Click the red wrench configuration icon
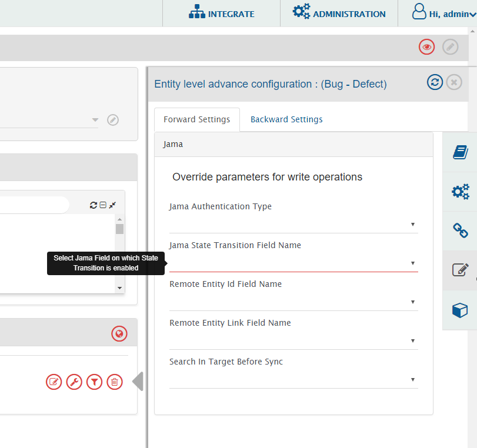Viewport: 477px width, 448px height. 74,382
